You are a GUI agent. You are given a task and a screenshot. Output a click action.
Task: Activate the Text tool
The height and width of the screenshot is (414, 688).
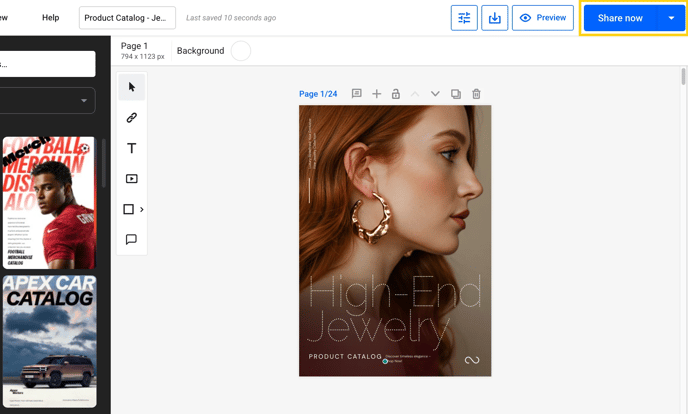tap(131, 148)
